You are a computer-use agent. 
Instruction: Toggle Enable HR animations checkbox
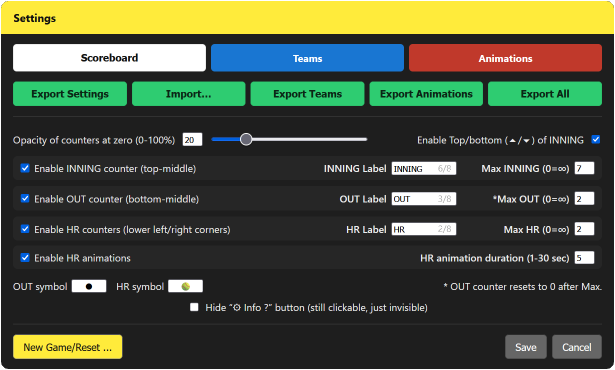tap(25, 257)
